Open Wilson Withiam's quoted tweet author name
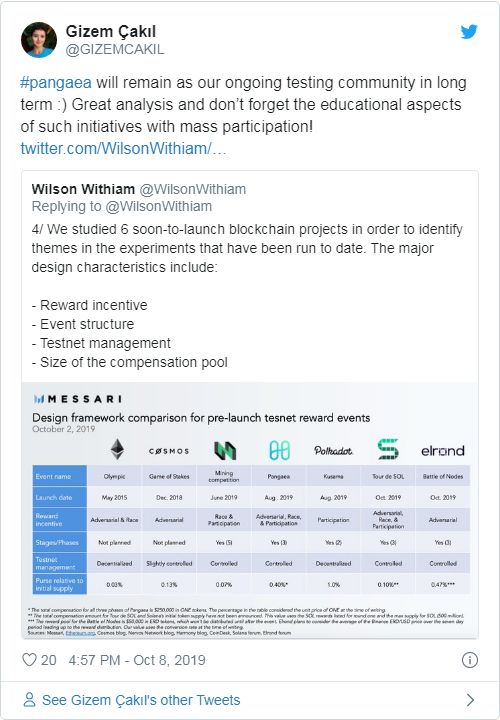500x720 pixels. [83, 189]
